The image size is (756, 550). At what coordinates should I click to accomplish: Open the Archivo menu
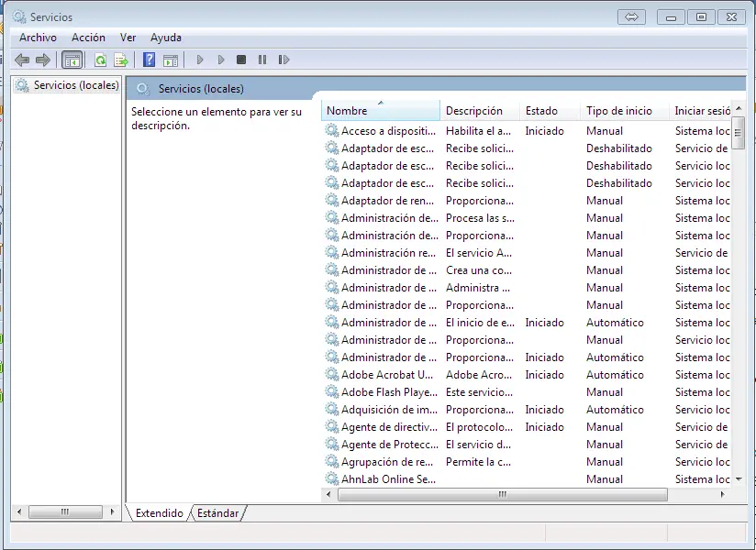click(x=39, y=38)
